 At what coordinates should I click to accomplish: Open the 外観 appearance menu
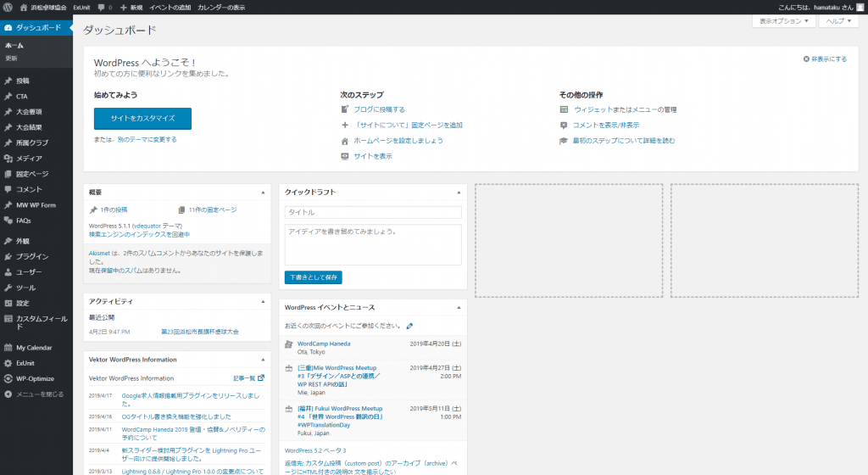(23, 241)
